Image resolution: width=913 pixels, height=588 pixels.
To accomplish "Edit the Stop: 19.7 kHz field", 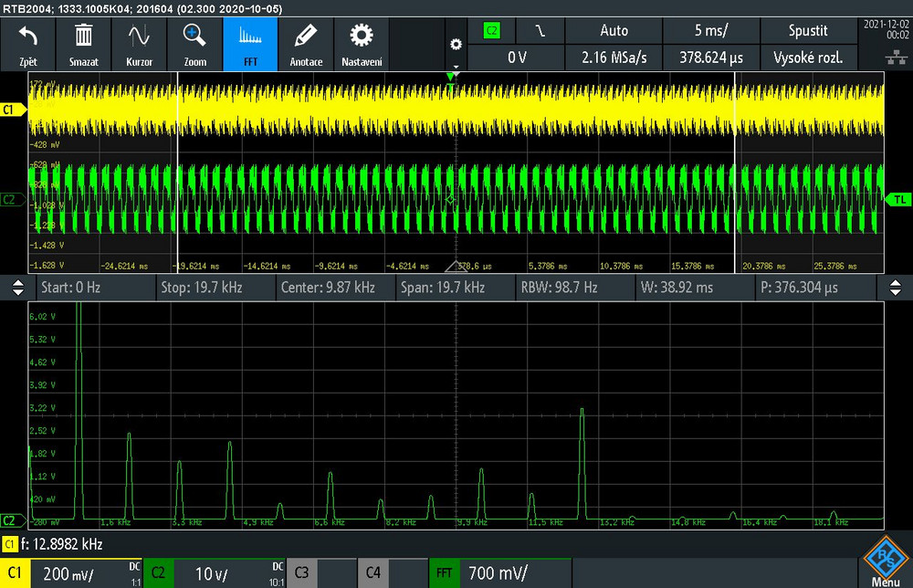I will [216, 288].
